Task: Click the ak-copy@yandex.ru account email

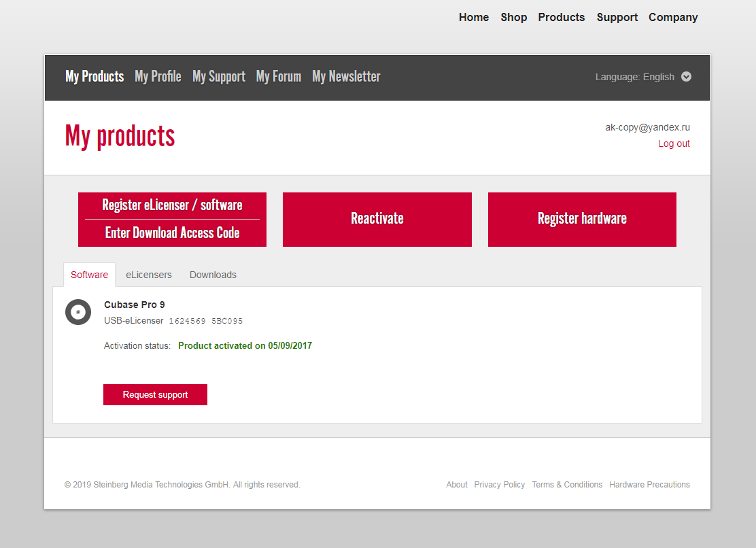Action: click(x=647, y=127)
